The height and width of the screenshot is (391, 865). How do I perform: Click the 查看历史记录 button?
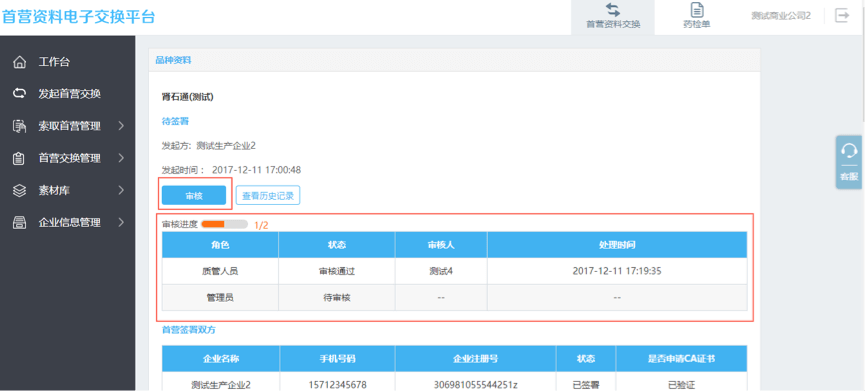click(268, 195)
